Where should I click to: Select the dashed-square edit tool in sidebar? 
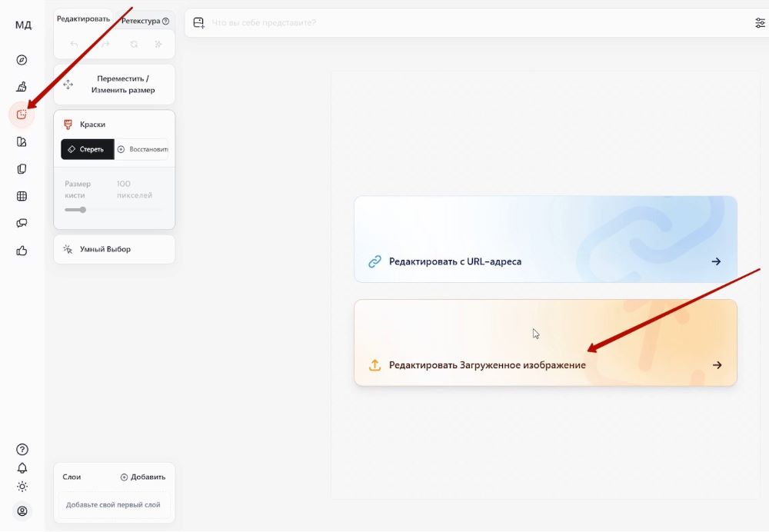point(22,115)
